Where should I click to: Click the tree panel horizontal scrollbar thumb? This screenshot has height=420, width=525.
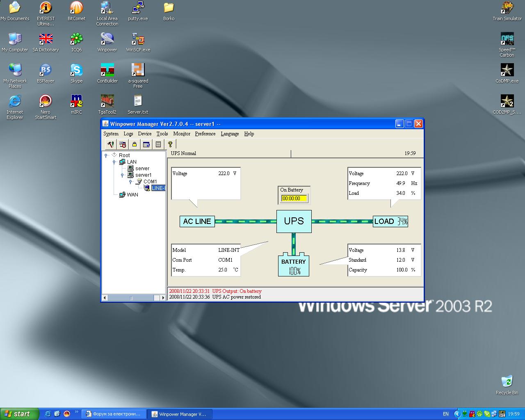pos(131,298)
